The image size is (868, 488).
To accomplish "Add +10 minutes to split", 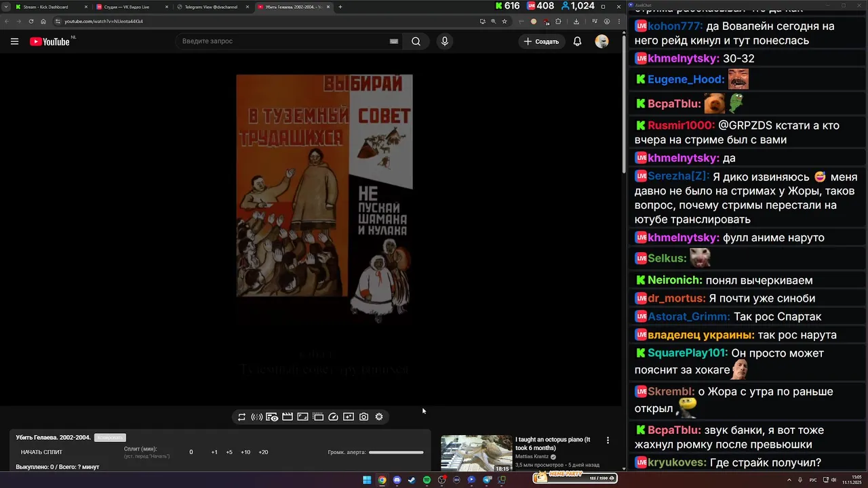I will click(x=245, y=452).
